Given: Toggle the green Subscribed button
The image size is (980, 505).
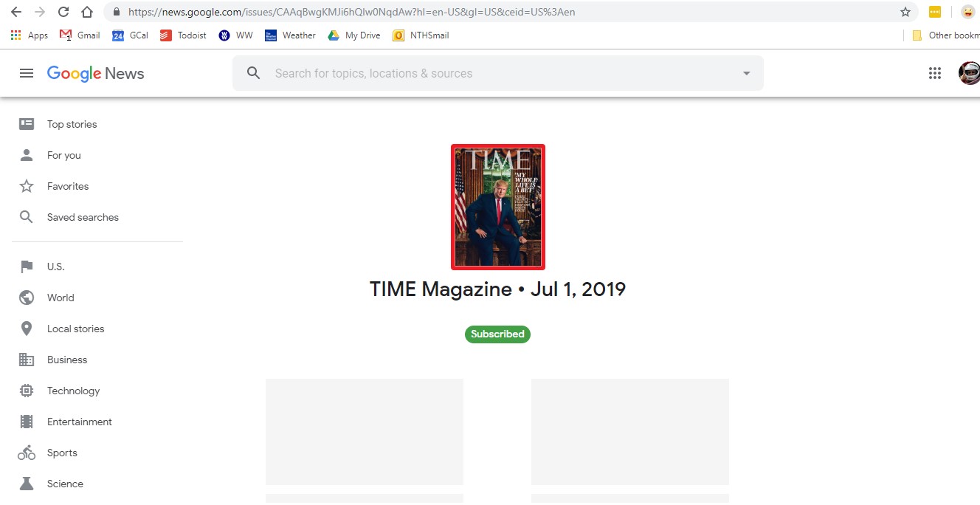Looking at the screenshot, I should (497, 334).
